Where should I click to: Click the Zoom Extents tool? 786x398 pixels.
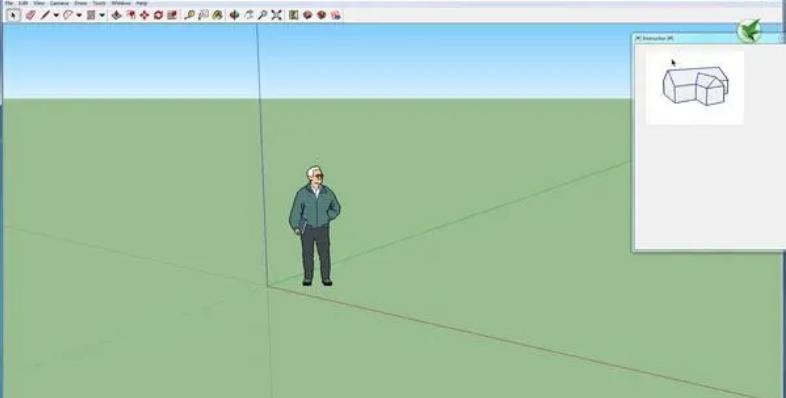276,15
